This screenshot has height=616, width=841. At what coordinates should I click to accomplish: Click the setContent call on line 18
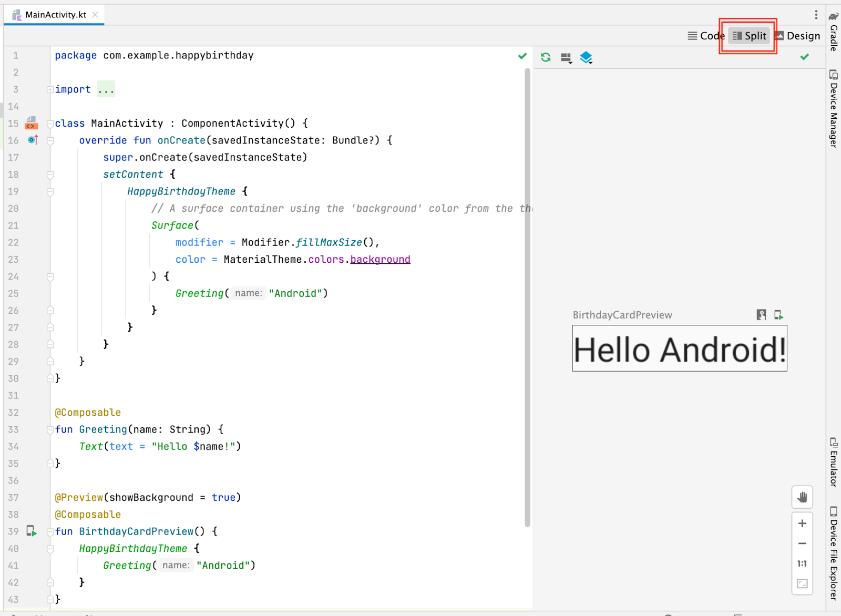click(x=133, y=174)
